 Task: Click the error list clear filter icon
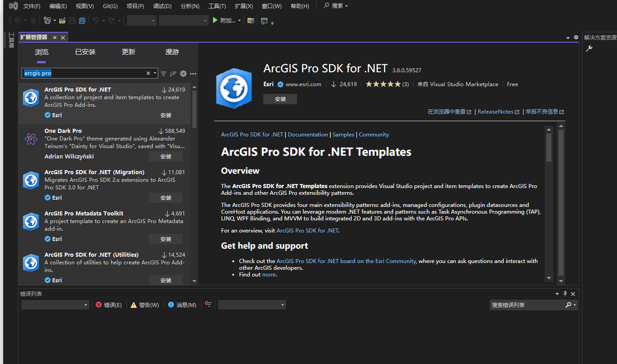click(x=208, y=304)
